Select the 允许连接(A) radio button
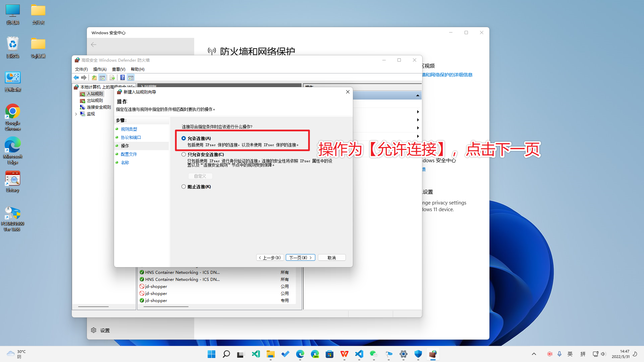This screenshot has height=362, width=644. [x=183, y=138]
